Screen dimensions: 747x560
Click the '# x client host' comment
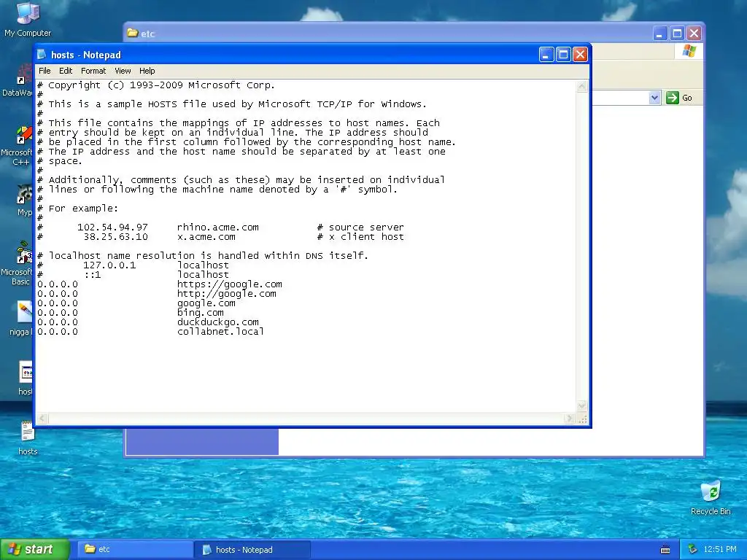tap(360, 237)
